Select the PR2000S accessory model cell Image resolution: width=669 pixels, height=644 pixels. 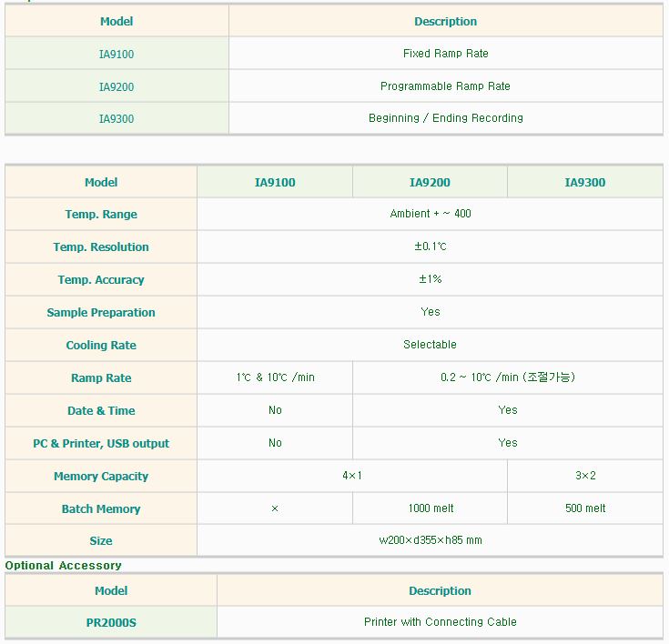tap(111, 623)
